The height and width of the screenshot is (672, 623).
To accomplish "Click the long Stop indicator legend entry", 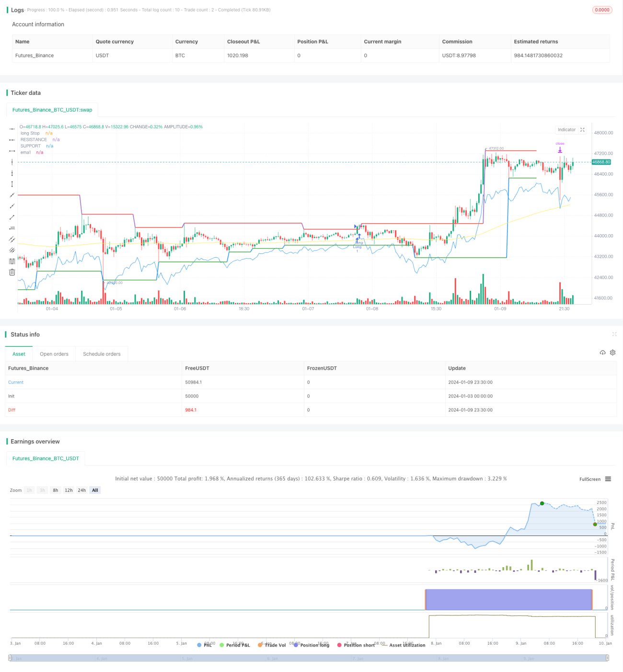I will (36, 133).
